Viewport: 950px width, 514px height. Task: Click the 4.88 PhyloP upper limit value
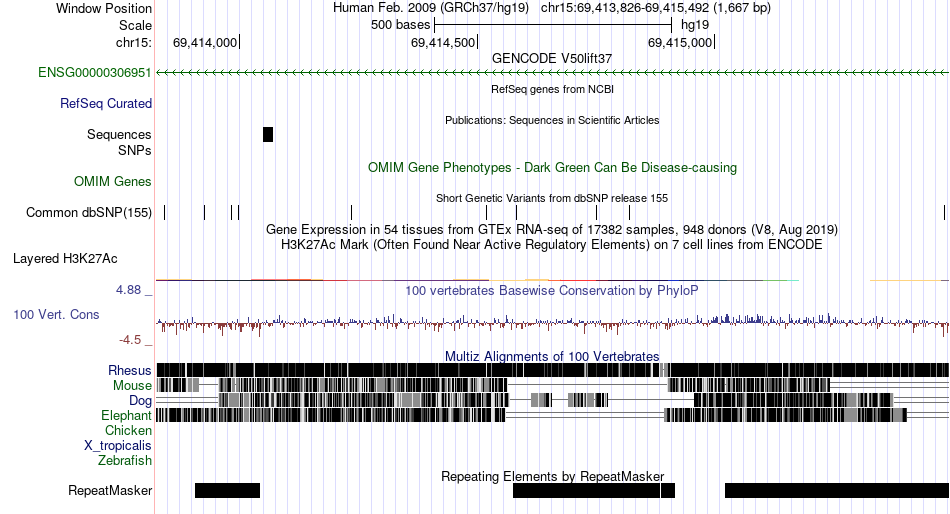[128, 290]
